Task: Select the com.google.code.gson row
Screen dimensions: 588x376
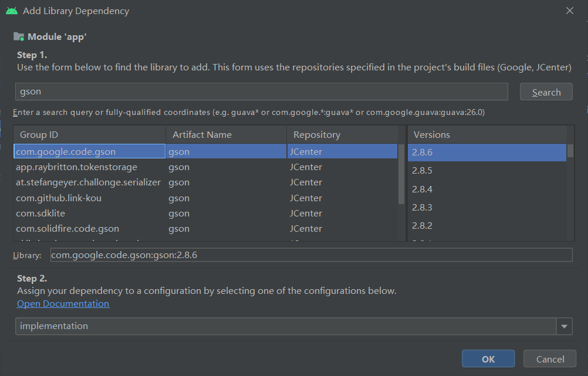Action: pos(205,151)
